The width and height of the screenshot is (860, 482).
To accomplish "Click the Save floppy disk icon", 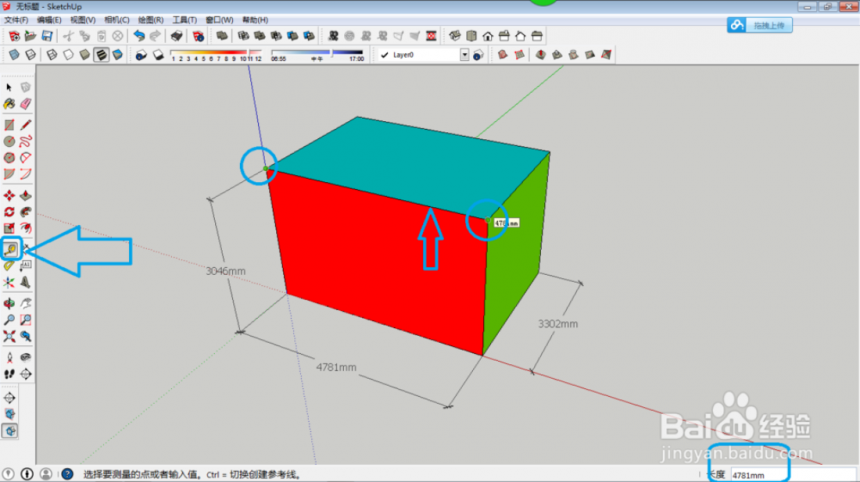I will click(x=47, y=36).
